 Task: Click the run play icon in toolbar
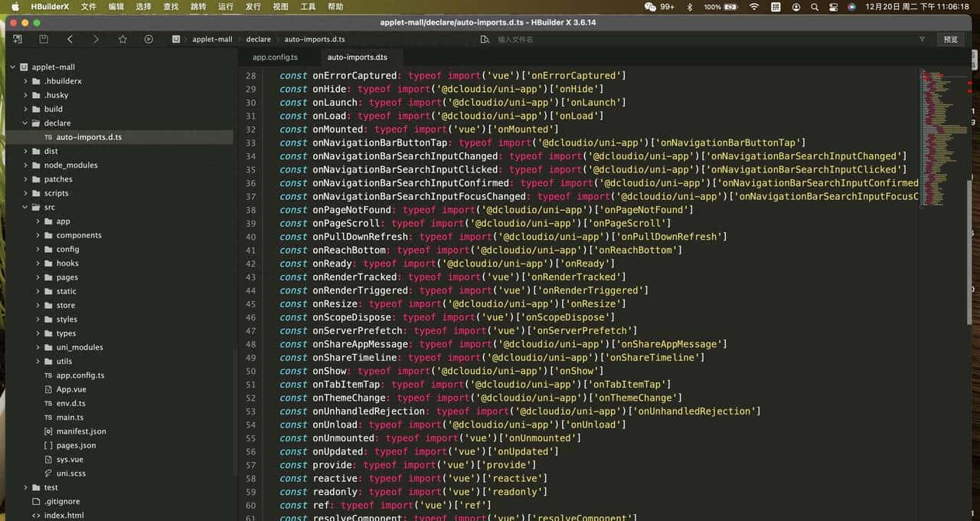149,39
